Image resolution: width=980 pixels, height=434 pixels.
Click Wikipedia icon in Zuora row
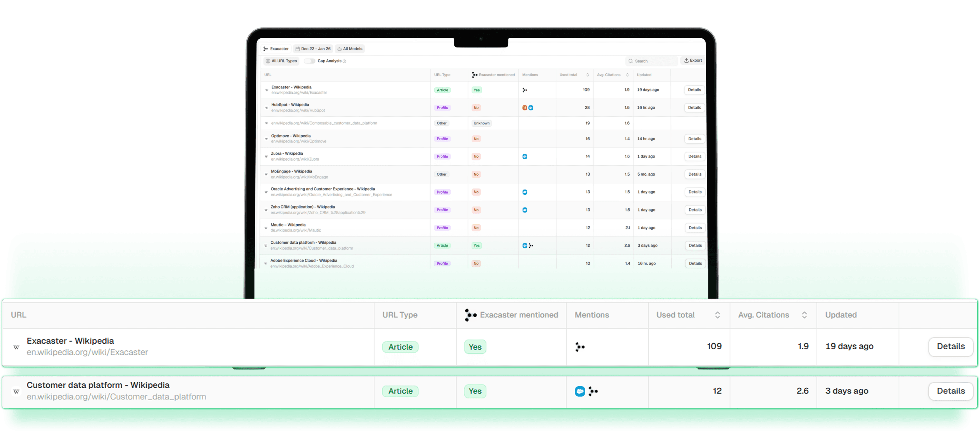tap(266, 157)
